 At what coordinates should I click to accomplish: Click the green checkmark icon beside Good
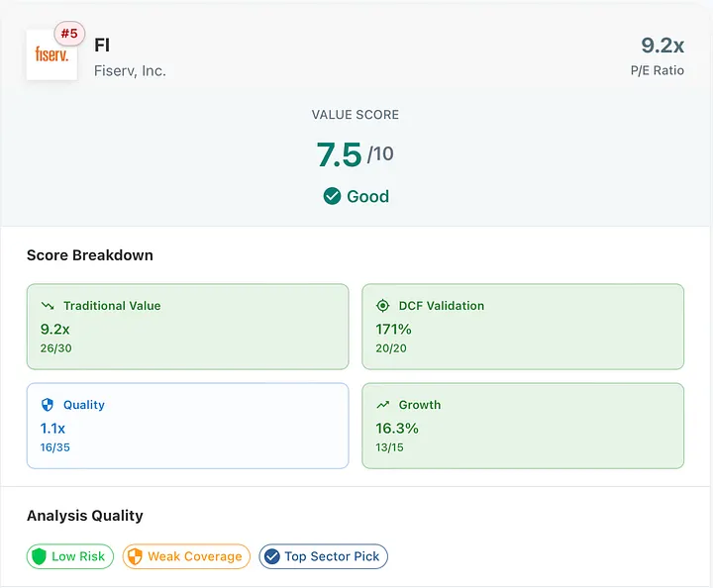point(332,196)
